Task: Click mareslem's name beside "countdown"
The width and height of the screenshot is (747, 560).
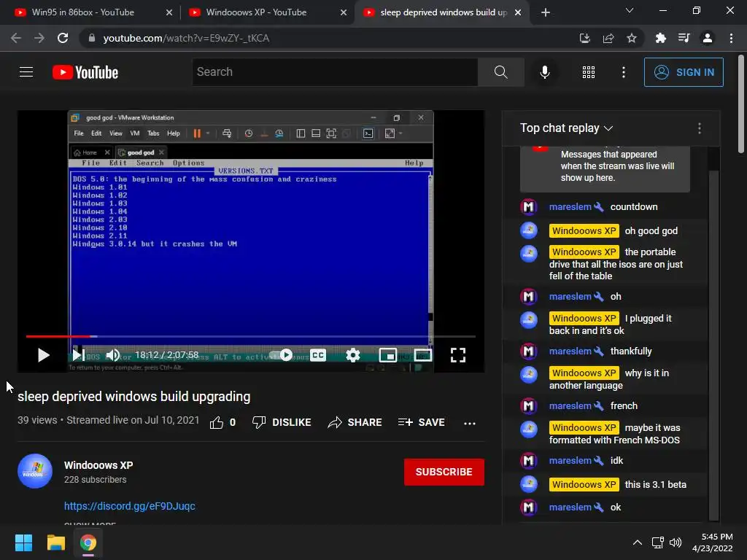Action: point(570,207)
